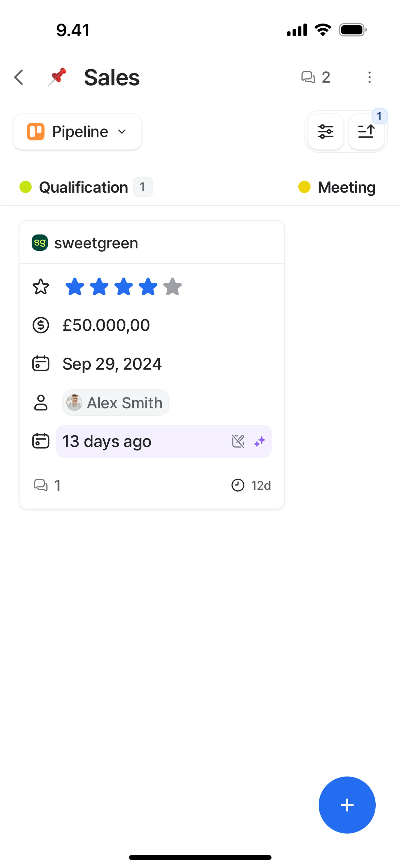Set rating to the third blue star

(x=124, y=287)
